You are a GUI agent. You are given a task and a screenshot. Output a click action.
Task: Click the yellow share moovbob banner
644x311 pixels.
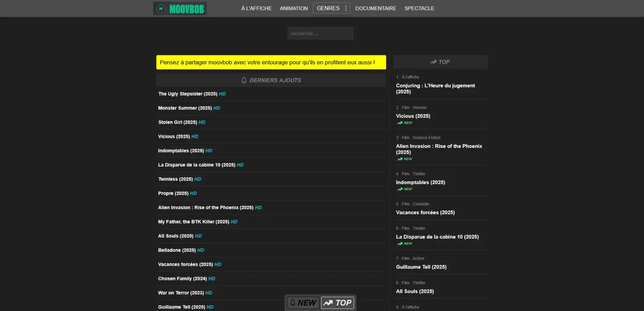(271, 62)
